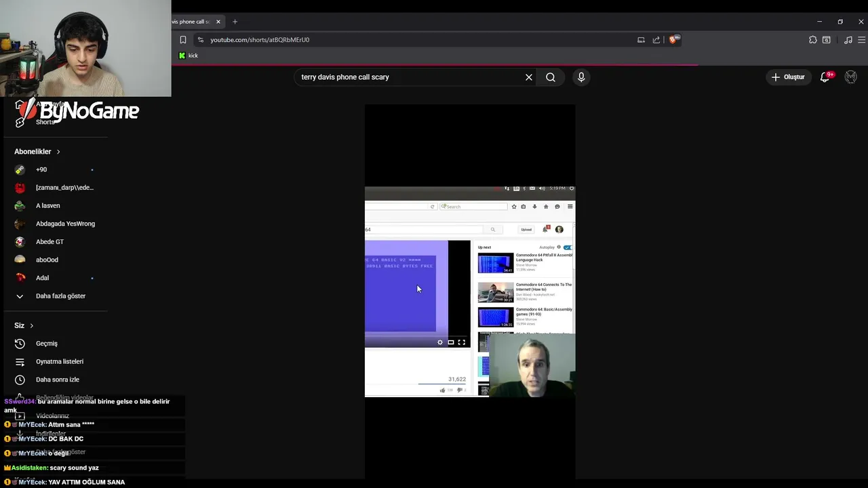Open the browser hamburger menu
The image size is (868, 488).
[861, 40]
